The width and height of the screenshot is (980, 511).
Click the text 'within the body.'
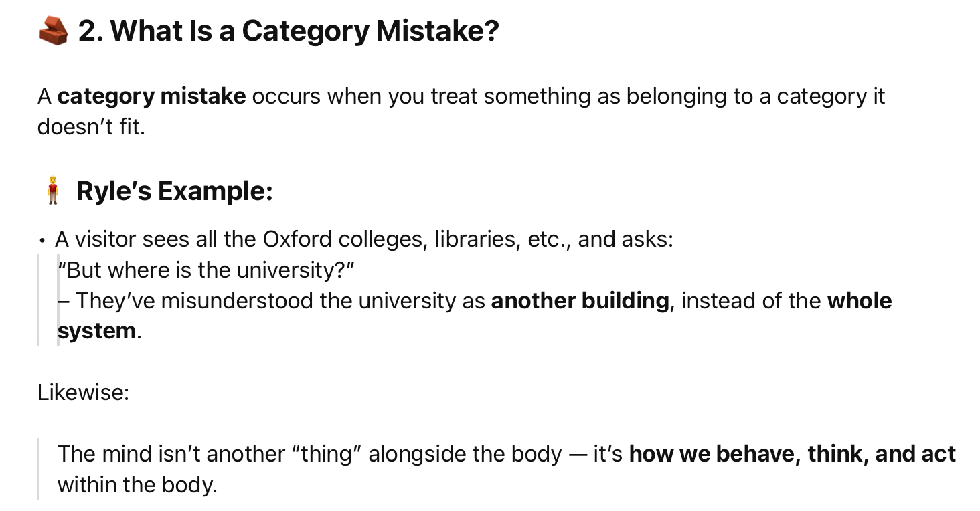(137, 484)
